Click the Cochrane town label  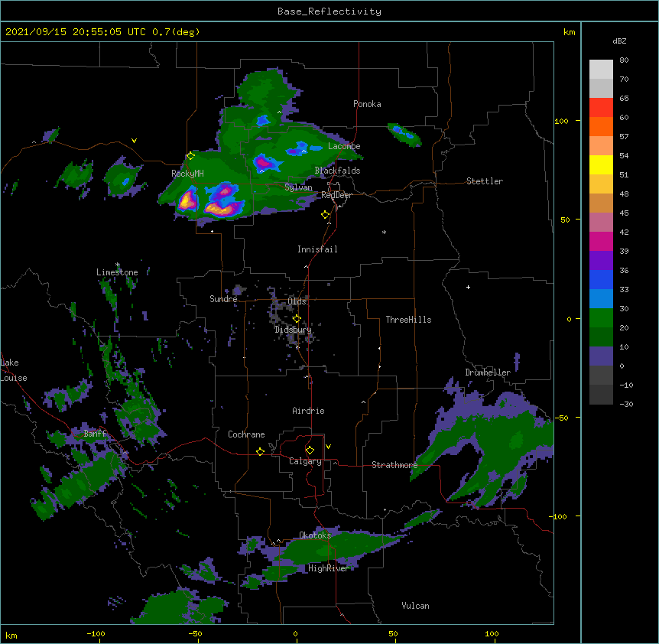pos(246,434)
